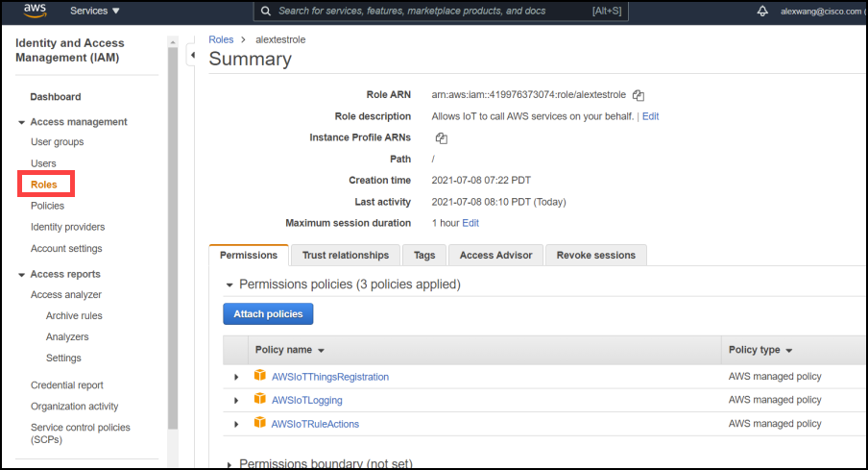Sort by Policy type column
This screenshot has width=868, height=470.
point(760,350)
